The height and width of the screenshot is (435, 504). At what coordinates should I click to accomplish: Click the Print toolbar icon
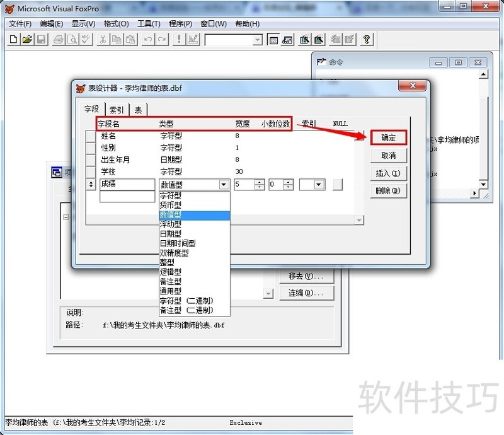[58, 40]
